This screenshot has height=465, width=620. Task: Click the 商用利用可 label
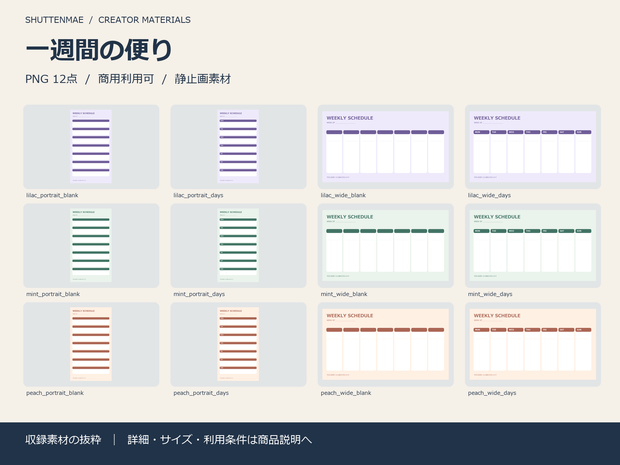[x=126, y=79]
